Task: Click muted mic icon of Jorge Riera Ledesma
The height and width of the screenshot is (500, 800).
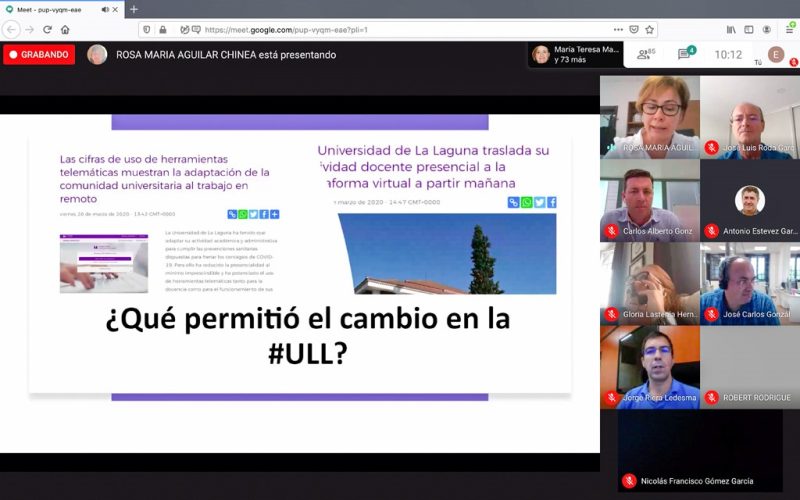Action: (x=611, y=397)
